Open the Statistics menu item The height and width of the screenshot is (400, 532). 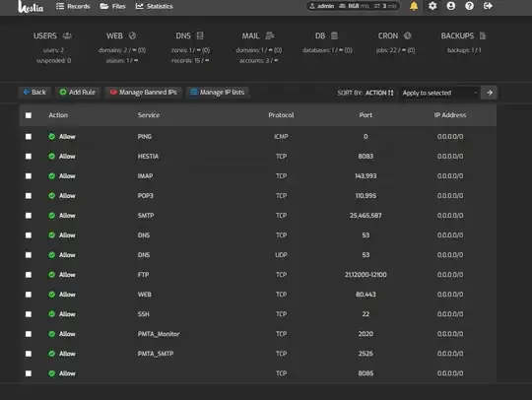(x=155, y=7)
